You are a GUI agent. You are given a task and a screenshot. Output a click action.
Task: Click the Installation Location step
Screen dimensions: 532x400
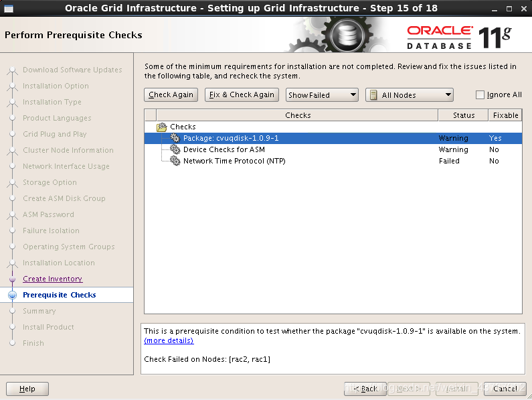click(59, 263)
